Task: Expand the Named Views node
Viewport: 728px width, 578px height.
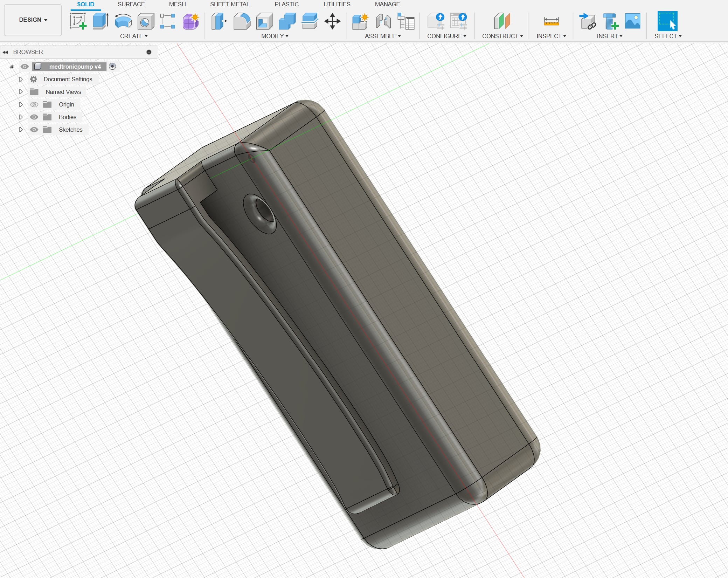Action: 21,92
